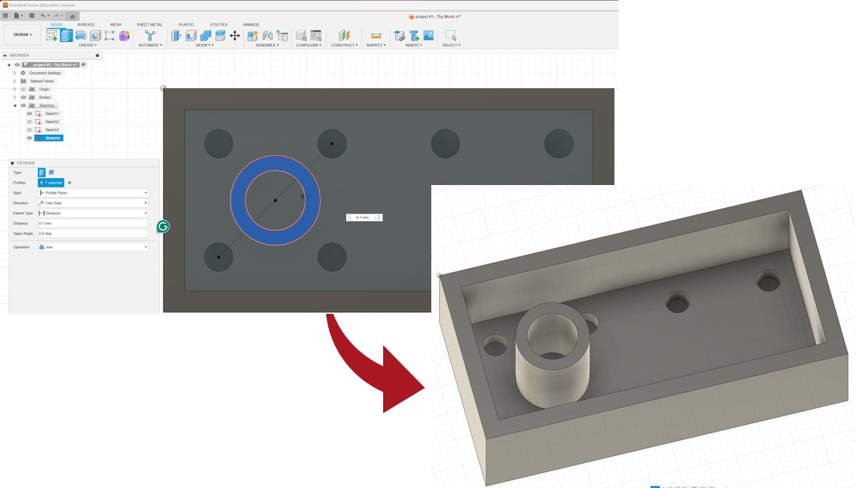
Task: Open the CREATE menu
Action: (x=87, y=45)
